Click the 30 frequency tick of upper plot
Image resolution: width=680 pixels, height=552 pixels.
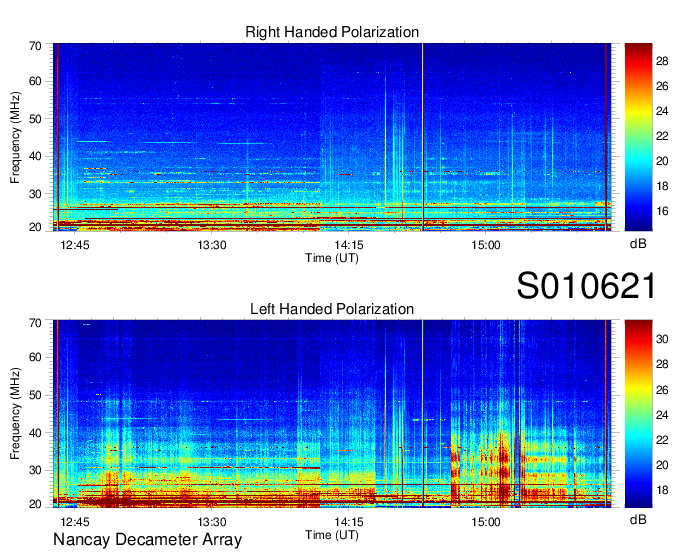click(x=35, y=194)
